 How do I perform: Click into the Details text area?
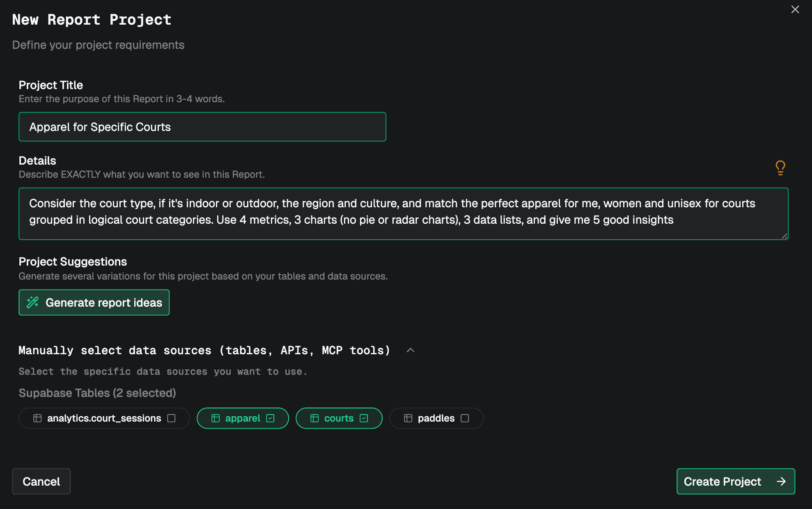point(404,213)
